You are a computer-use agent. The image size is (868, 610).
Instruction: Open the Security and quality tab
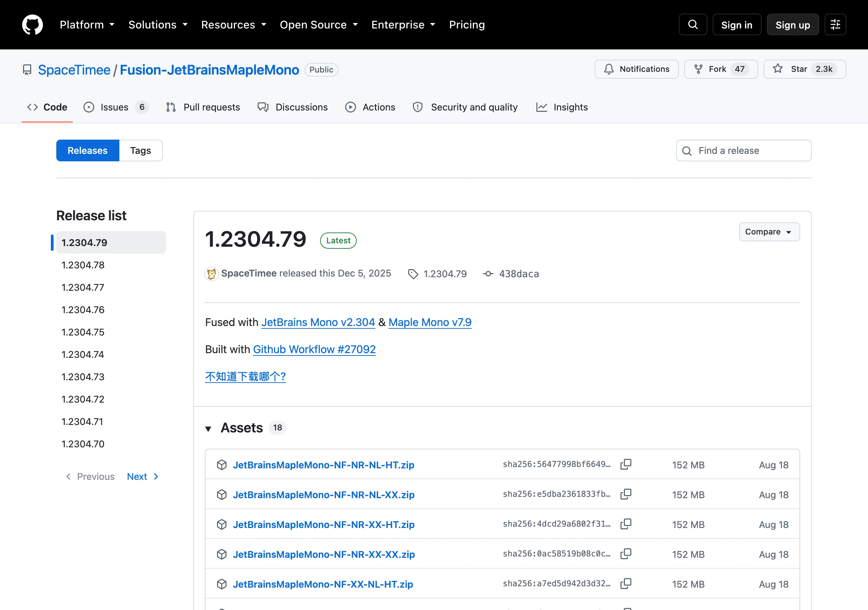tap(466, 107)
